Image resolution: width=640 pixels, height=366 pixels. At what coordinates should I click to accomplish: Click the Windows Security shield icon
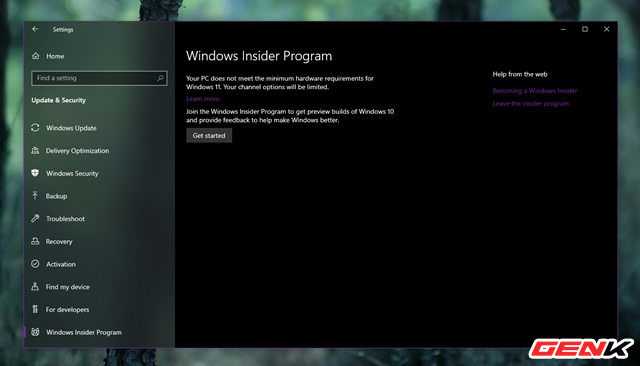[35, 173]
